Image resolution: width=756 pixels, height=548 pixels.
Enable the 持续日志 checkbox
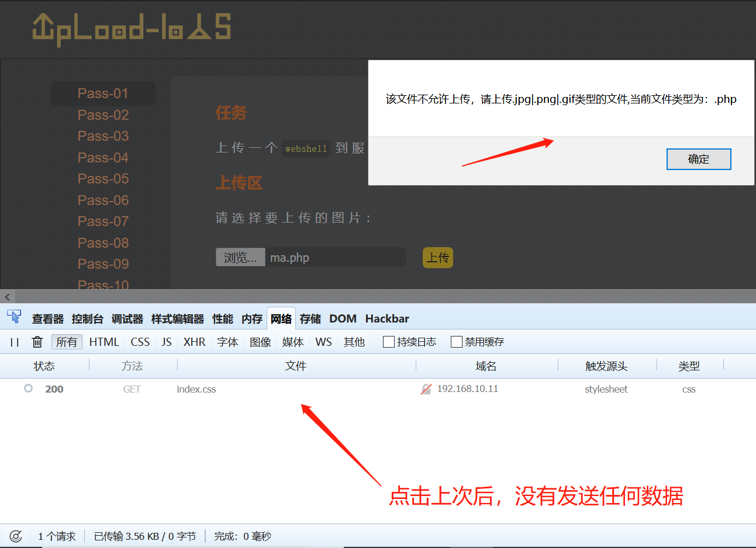[389, 342]
